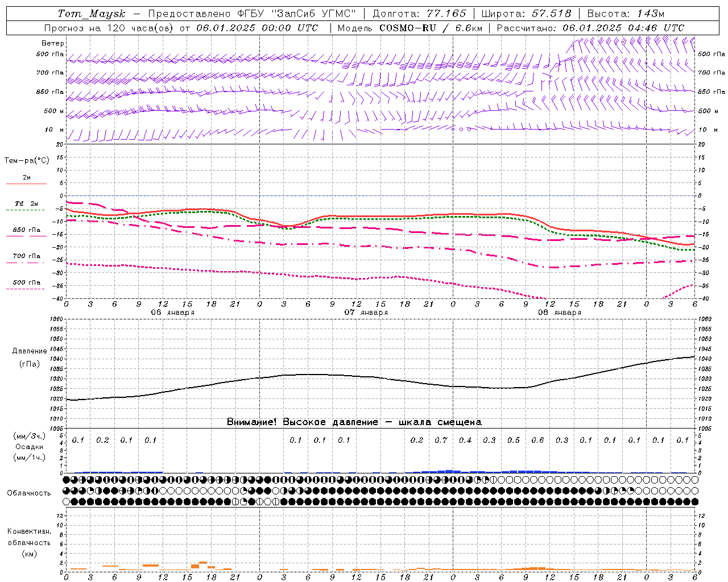728x582 pixels.
Task: Click the 0.5 three-hour precipitation value
Action: [x=514, y=440]
